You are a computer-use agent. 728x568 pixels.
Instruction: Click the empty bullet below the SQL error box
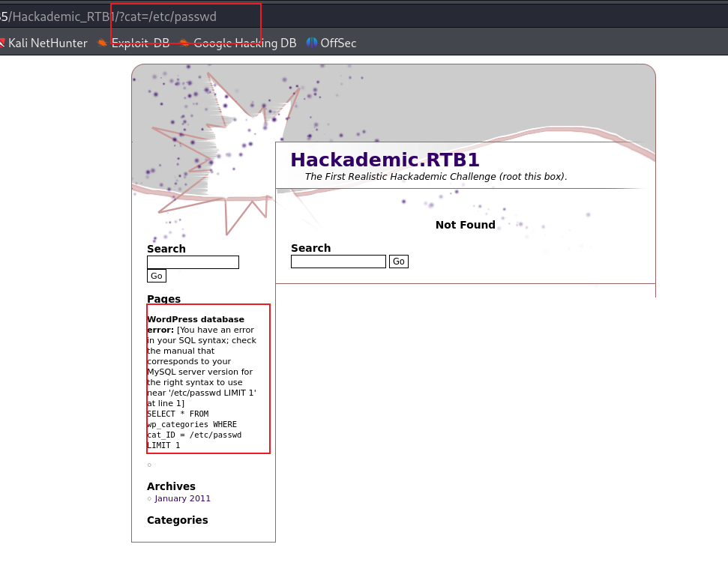pyautogui.click(x=148, y=465)
